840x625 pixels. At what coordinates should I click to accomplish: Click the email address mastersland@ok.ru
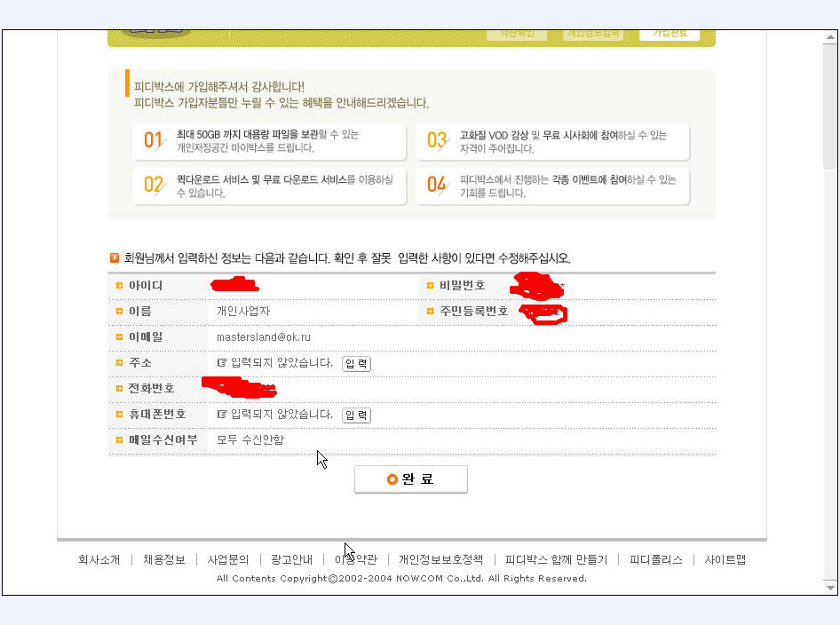[264, 337]
